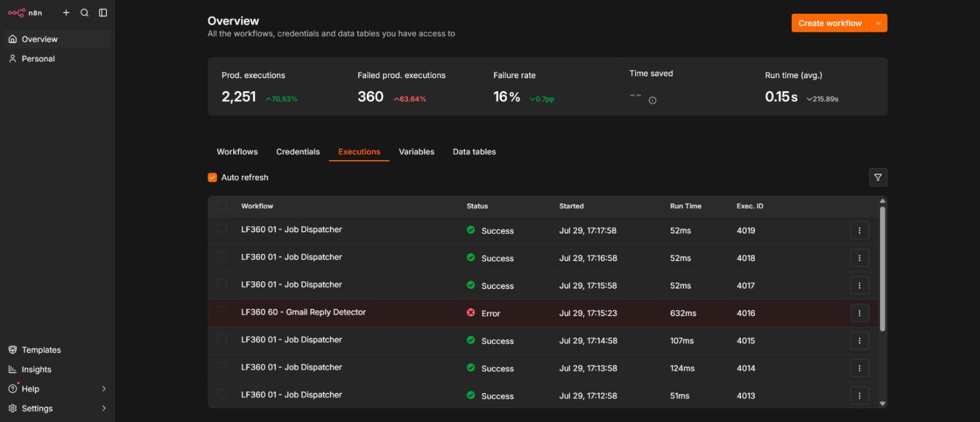Click the Help question mark icon
980x422 pixels.
click(12, 389)
